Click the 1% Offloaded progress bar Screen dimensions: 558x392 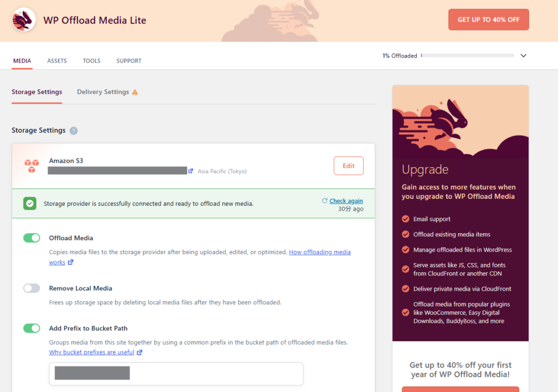(x=467, y=56)
